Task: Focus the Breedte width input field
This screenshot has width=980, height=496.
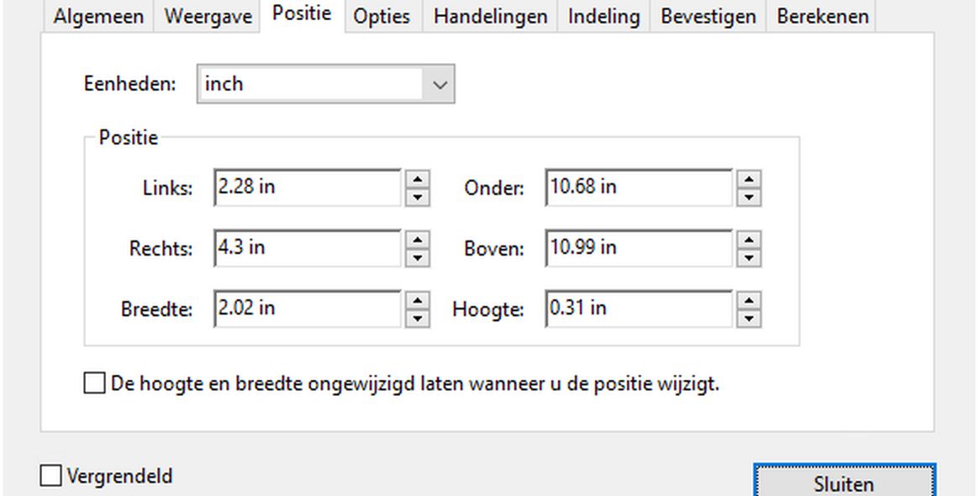Action: pos(307,309)
